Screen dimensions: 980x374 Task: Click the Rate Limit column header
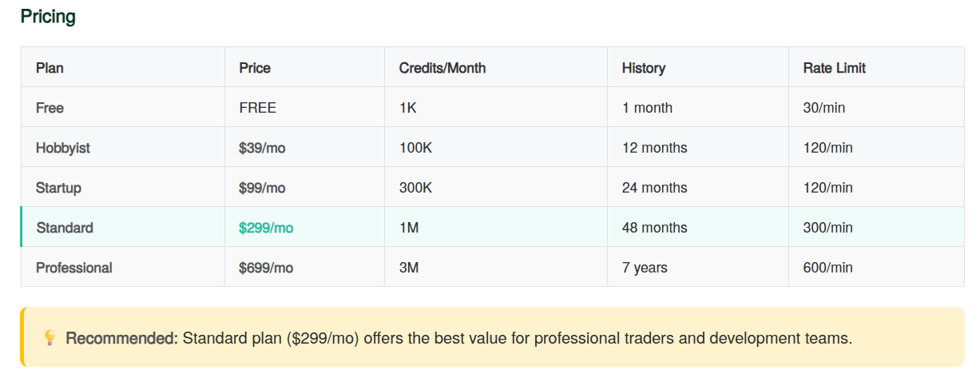click(834, 68)
